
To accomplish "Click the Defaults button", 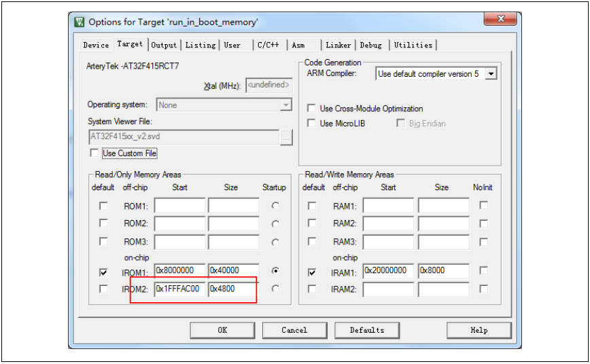I will tap(367, 330).
